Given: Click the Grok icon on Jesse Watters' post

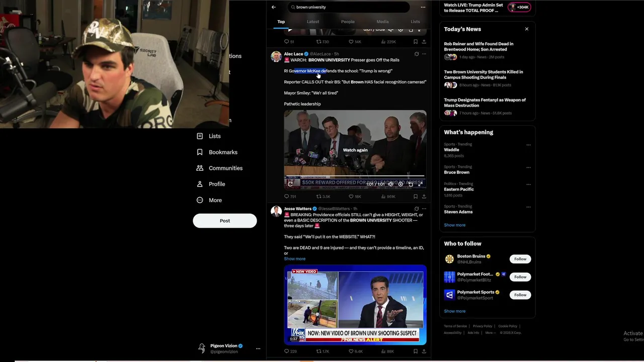Looking at the screenshot, I should click(416, 209).
